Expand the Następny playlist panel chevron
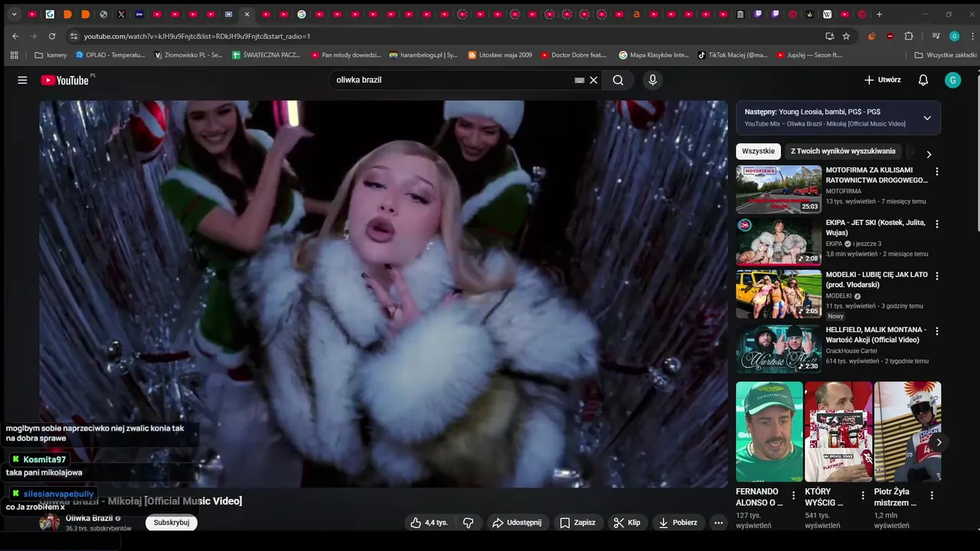This screenshot has width=980, height=551. point(927,118)
